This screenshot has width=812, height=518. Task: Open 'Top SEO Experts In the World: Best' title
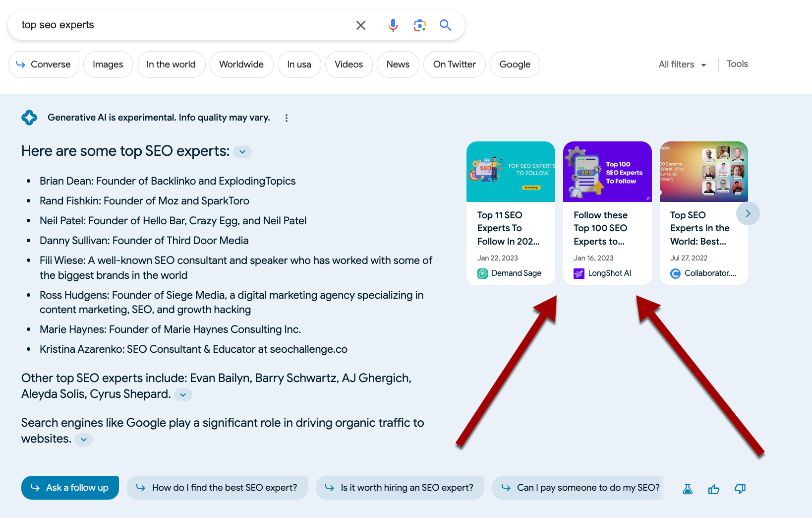point(699,228)
